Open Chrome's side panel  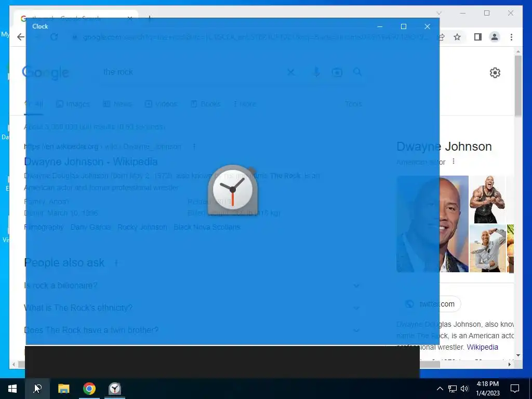pos(478,37)
